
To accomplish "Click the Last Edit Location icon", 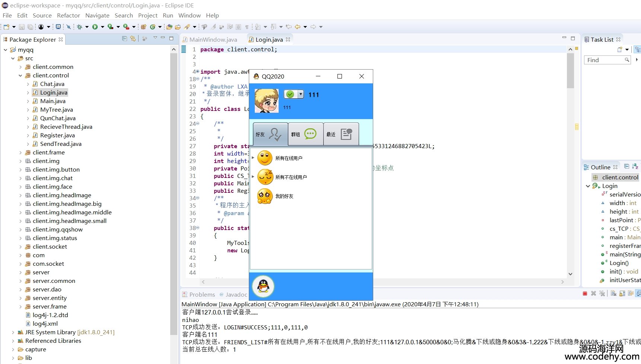I will click(x=289, y=27).
